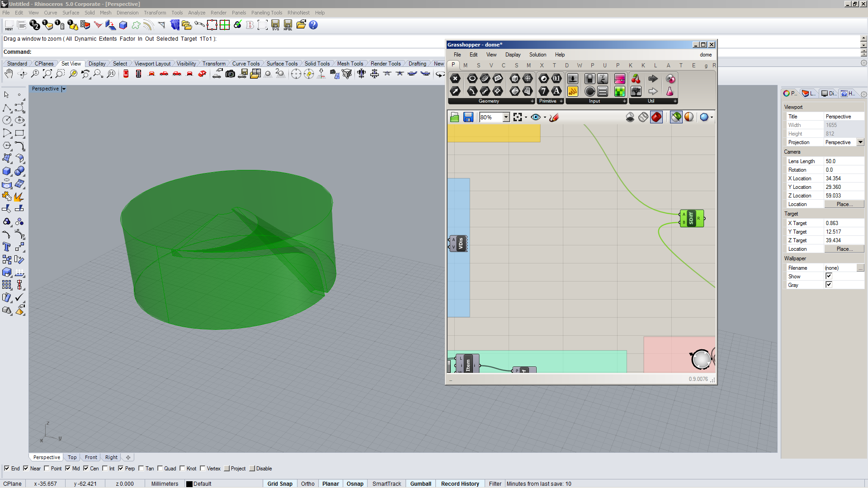The height and width of the screenshot is (488, 868).
Task: Expand the Input panel plus button
Action: click(x=624, y=101)
